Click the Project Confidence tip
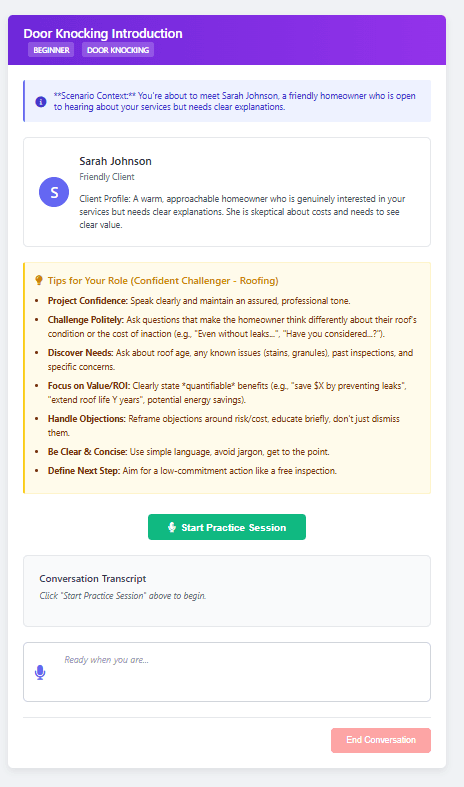The width and height of the screenshot is (464, 787). [199, 301]
